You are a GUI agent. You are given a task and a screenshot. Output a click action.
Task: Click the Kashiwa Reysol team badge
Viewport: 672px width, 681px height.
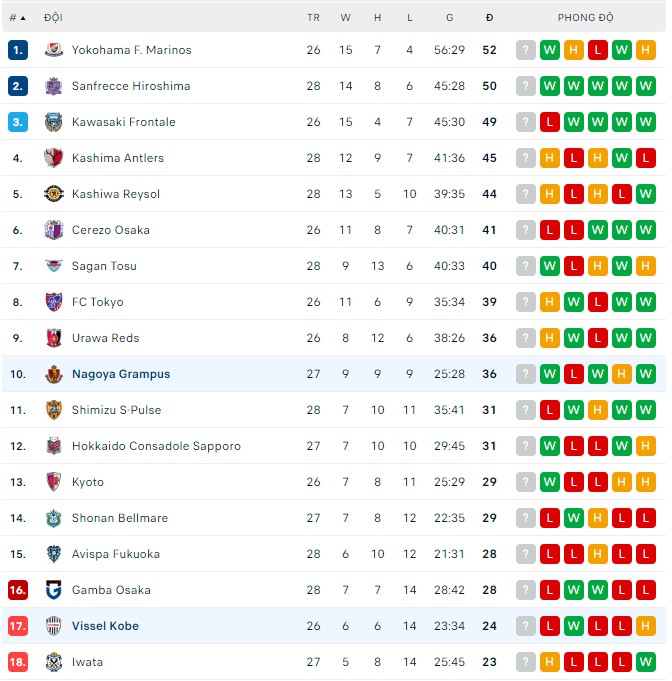click(x=54, y=194)
